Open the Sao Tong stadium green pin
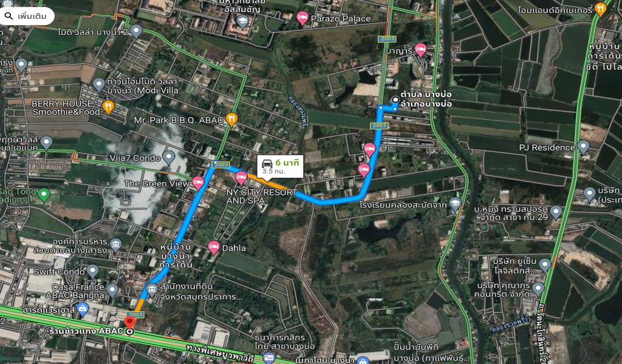 (x=44, y=195)
